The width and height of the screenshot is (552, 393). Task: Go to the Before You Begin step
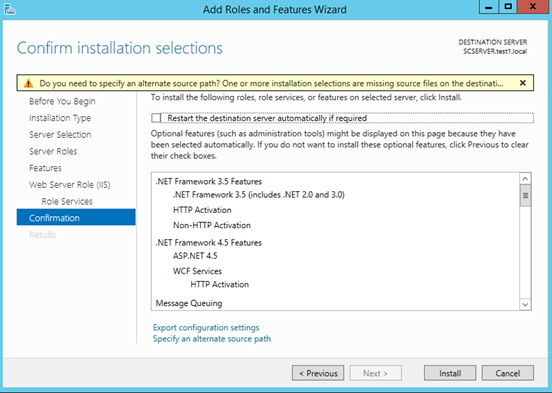point(62,101)
